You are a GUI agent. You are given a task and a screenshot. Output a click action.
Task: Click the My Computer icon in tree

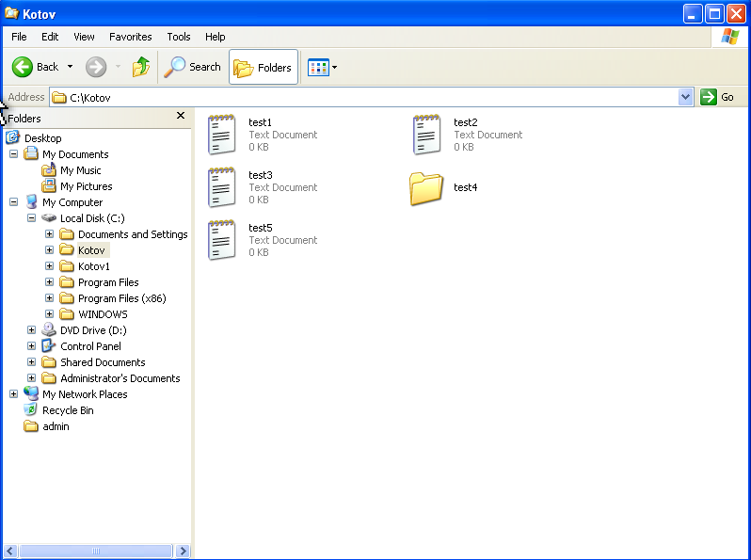(31, 201)
